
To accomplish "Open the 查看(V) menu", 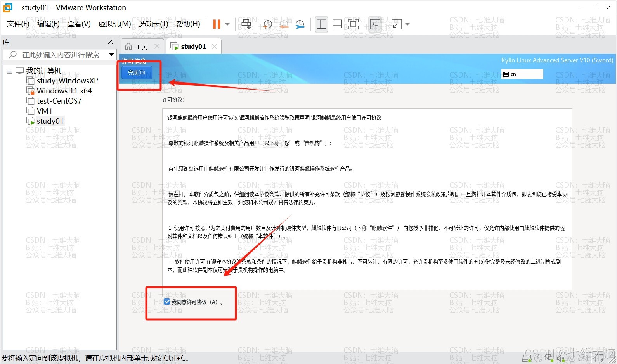I will point(79,24).
